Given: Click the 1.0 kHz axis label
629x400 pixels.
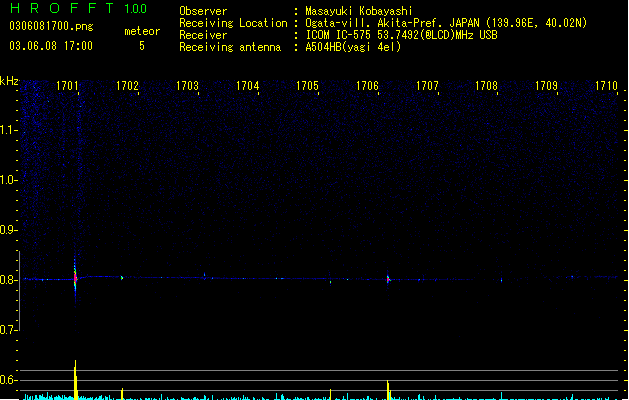Looking at the screenshot, I should (8, 180).
